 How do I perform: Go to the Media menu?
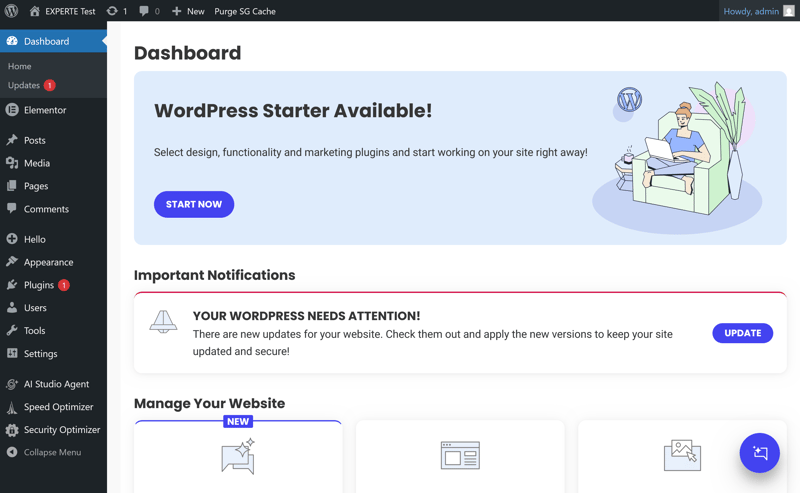coord(54,163)
